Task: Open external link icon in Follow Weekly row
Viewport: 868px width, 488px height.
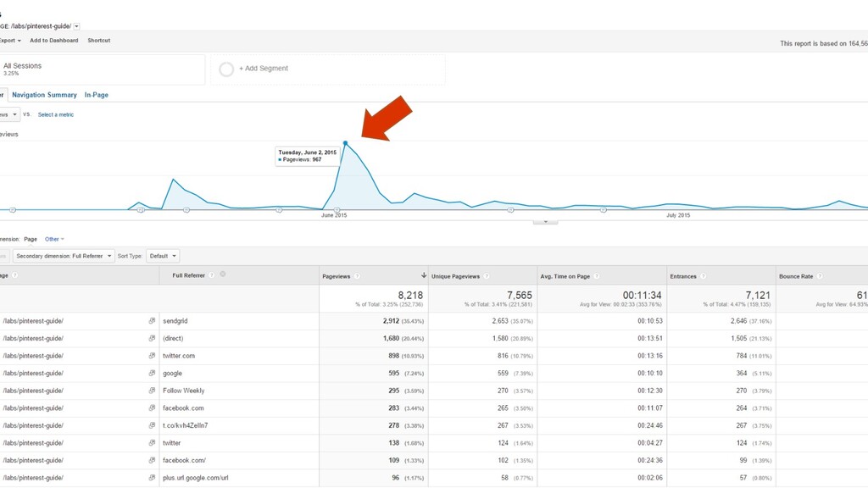Action: tap(152, 391)
